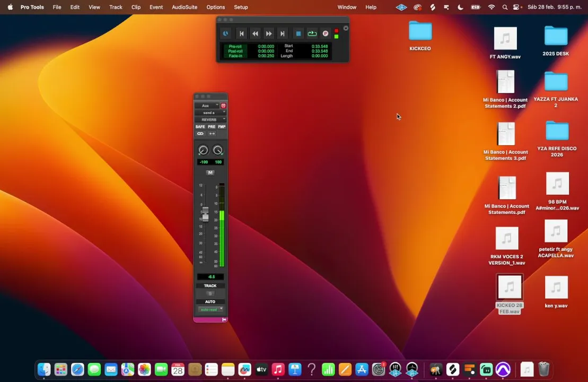Click the arrow icon at bottom of send window
Screen dimensions: 588x382
tap(224, 320)
